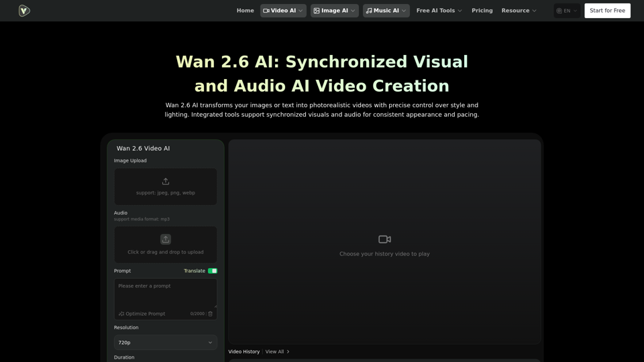
Task: Expand the Video AI menu
Action: coord(283,11)
